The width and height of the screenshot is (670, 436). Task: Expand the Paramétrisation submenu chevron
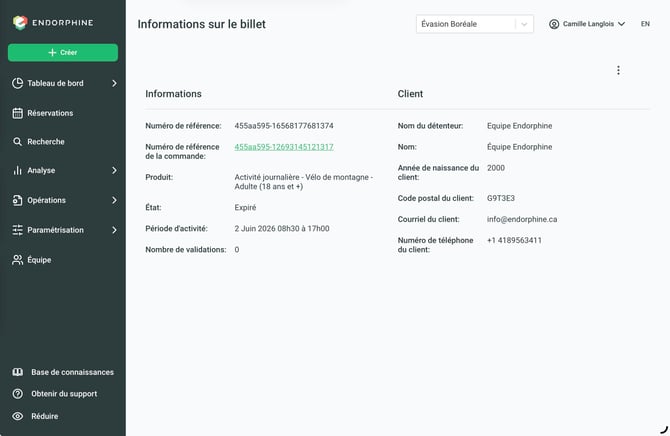click(114, 230)
